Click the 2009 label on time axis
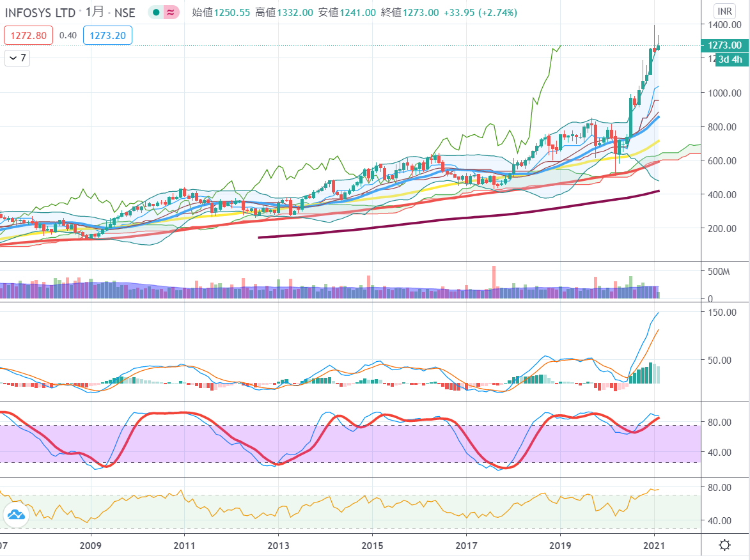The image size is (750, 560). [x=90, y=546]
